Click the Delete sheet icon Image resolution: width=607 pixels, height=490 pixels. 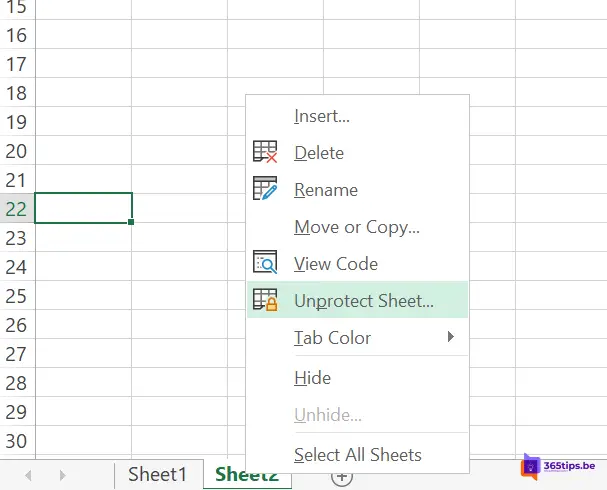pos(265,152)
